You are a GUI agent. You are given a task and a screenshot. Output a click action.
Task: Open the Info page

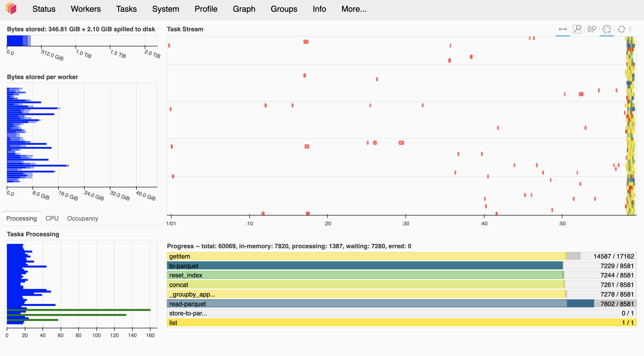click(x=319, y=9)
